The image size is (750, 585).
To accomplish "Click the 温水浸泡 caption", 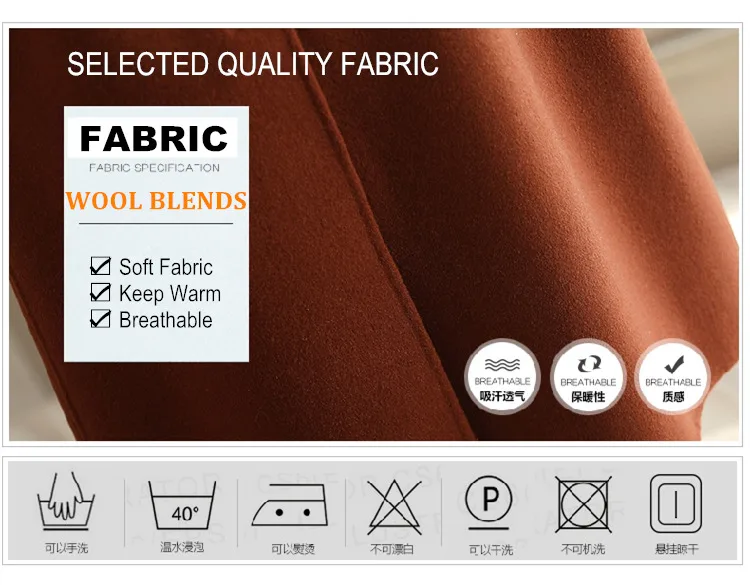I will click(x=182, y=547).
